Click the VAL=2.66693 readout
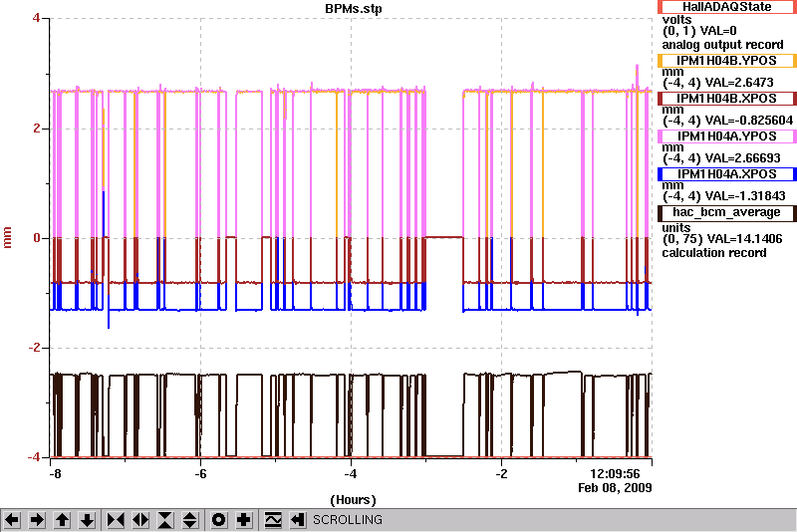This screenshot has height=532, width=797. [x=743, y=158]
